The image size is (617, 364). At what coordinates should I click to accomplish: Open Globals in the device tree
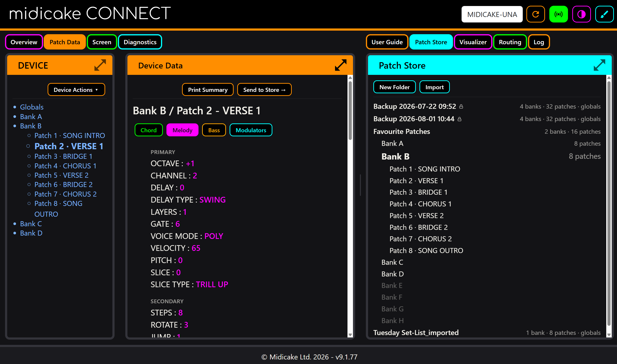point(32,107)
